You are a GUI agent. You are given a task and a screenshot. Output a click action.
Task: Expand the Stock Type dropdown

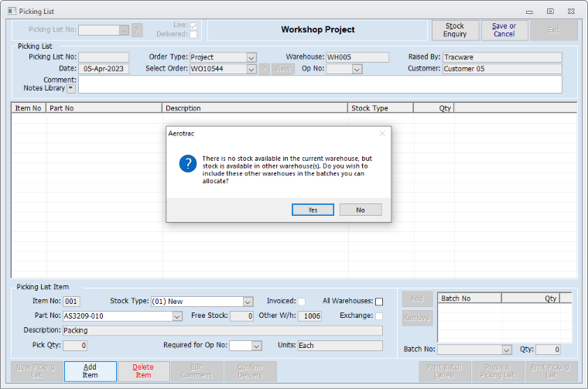(x=248, y=302)
